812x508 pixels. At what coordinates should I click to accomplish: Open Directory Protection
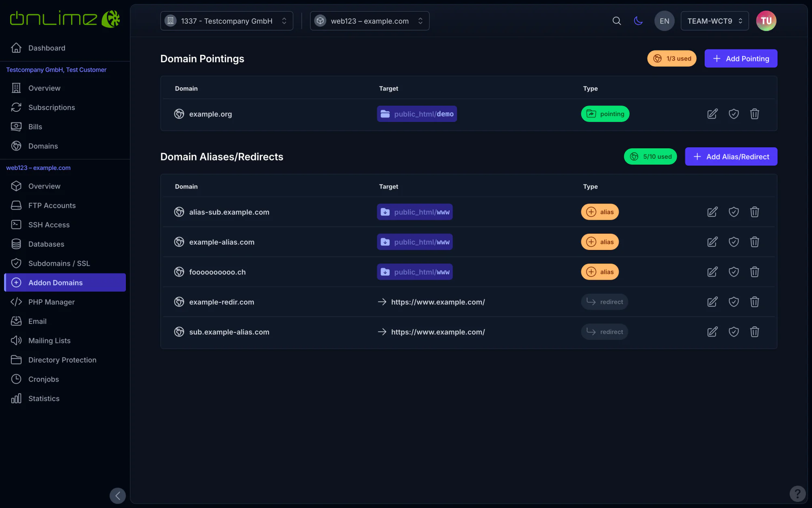click(x=65, y=360)
